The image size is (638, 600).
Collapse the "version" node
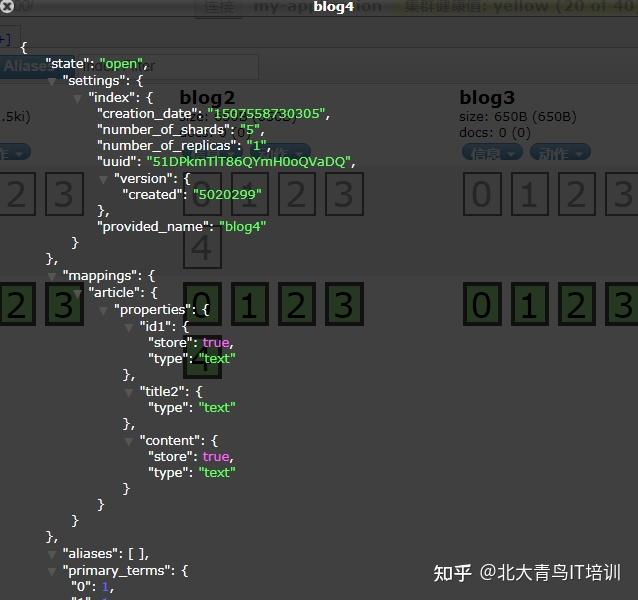[x=103, y=179]
